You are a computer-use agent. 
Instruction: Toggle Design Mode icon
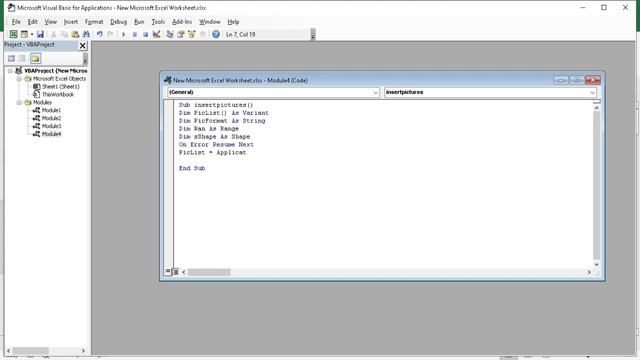pos(156,34)
